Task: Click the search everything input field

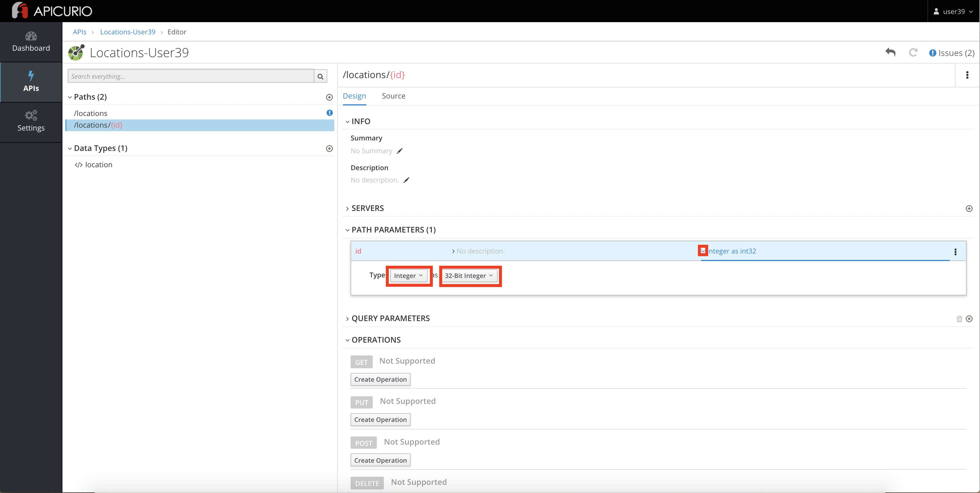Action: click(x=190, y=76)
